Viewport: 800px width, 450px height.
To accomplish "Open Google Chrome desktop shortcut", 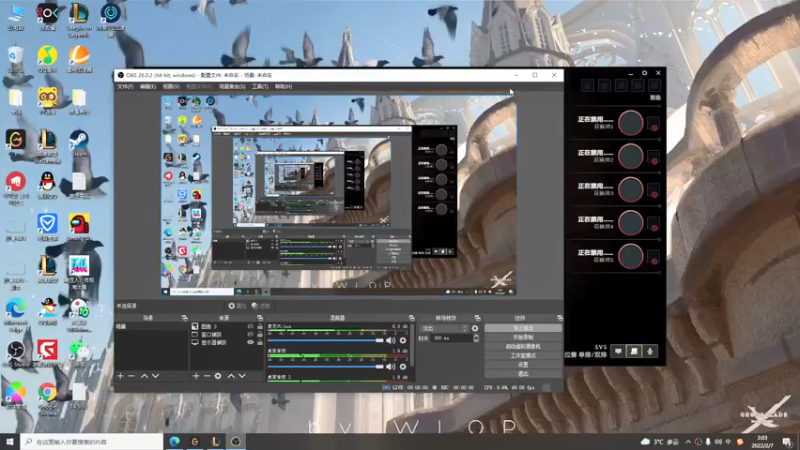I will click(47, 398).
